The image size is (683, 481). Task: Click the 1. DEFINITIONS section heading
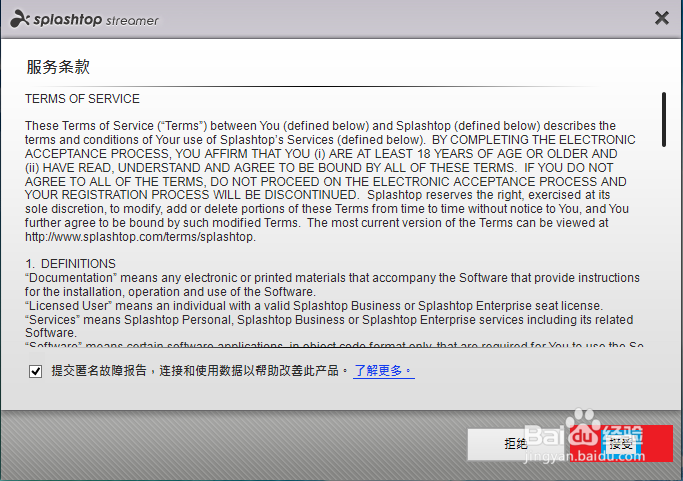(71, 264)
